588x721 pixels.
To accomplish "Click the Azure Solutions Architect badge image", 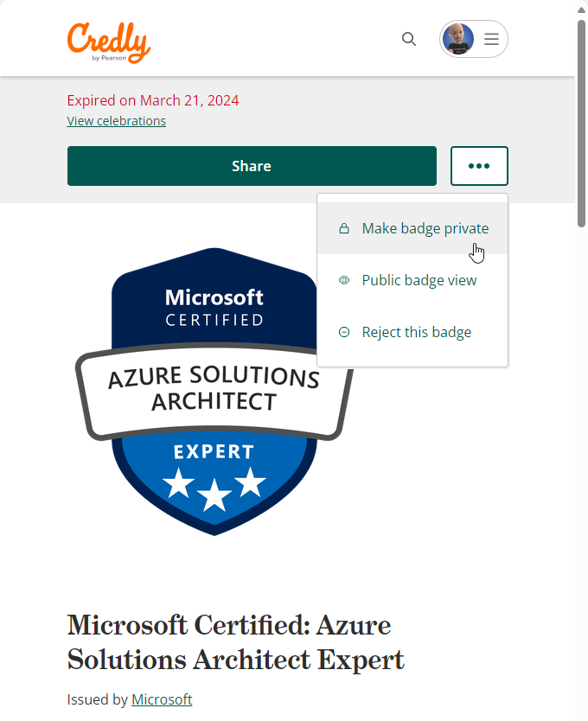I will pos(214,392).
